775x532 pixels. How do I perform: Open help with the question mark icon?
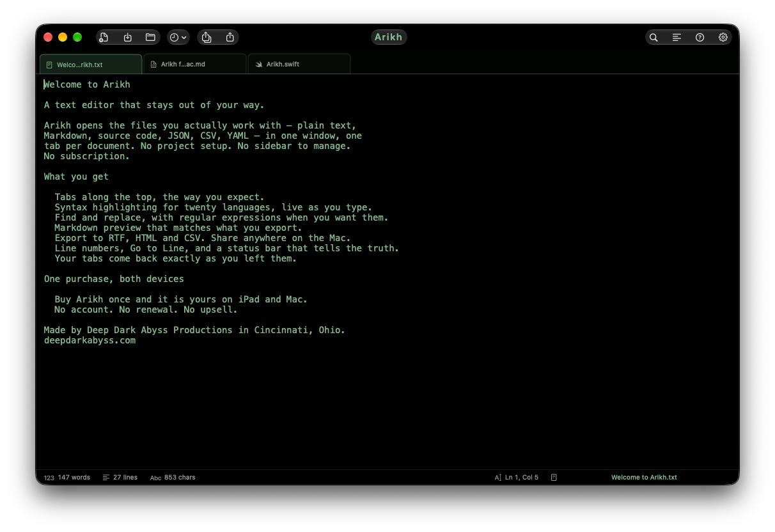(x=700, y=37)
